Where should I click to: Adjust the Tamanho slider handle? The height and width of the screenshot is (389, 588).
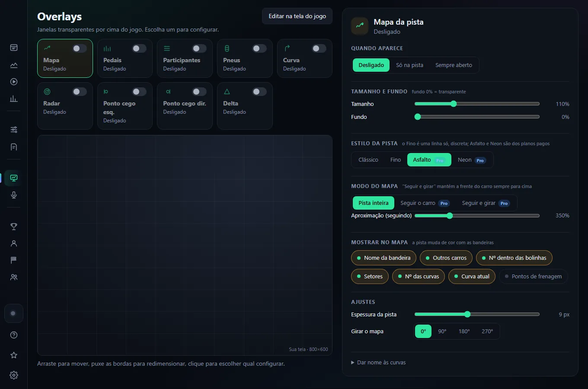pos(454,104)
